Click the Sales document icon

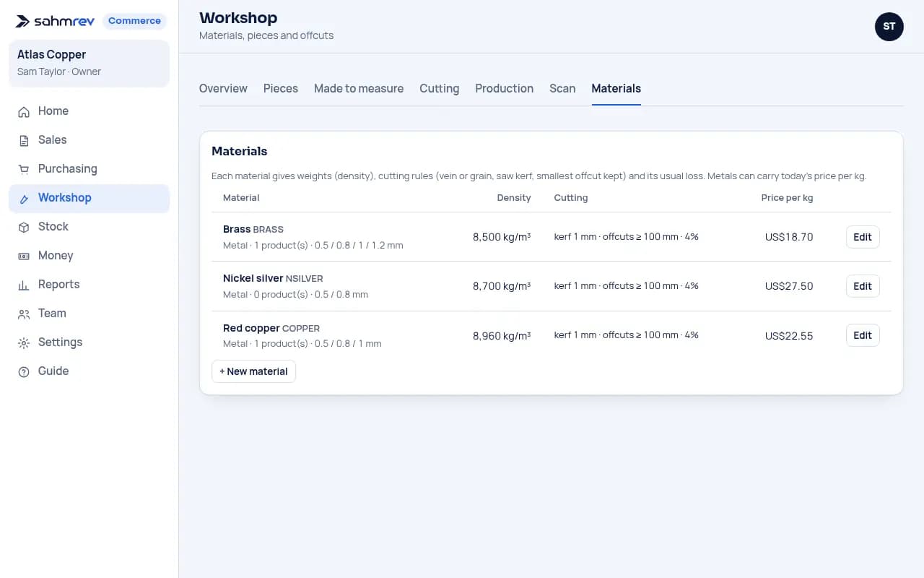[x=24, y=140]
